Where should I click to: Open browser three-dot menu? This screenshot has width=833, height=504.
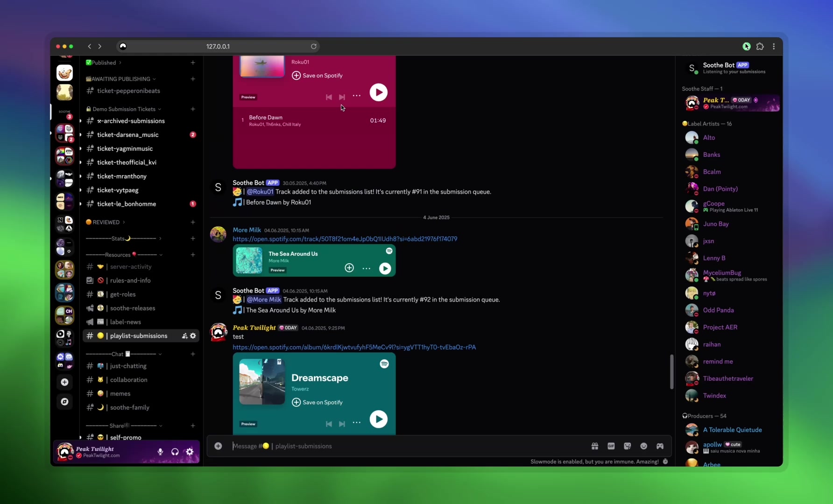[774, 46]
